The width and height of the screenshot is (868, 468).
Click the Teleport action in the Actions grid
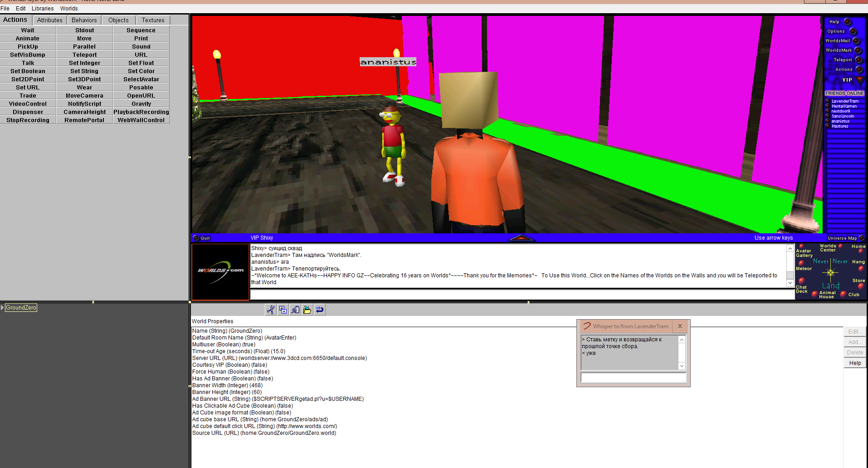click(84, 54)
